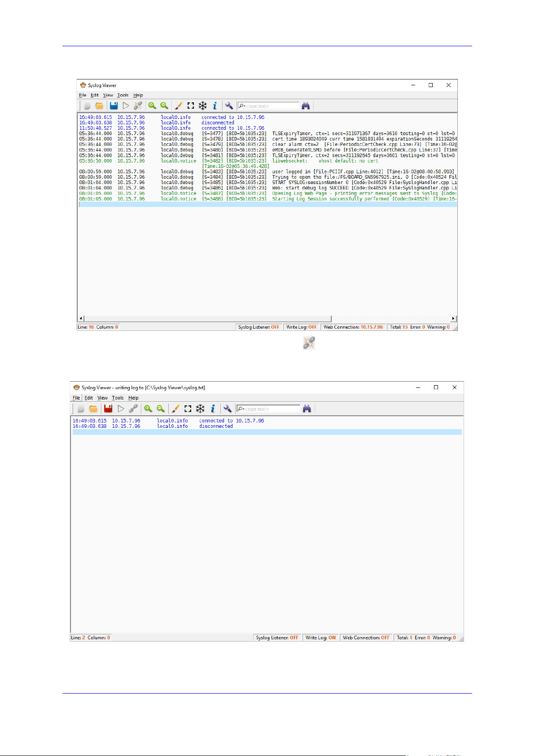Open Help menu in upper Syslog Viewer
535x756 pixels.
point(138,95)
